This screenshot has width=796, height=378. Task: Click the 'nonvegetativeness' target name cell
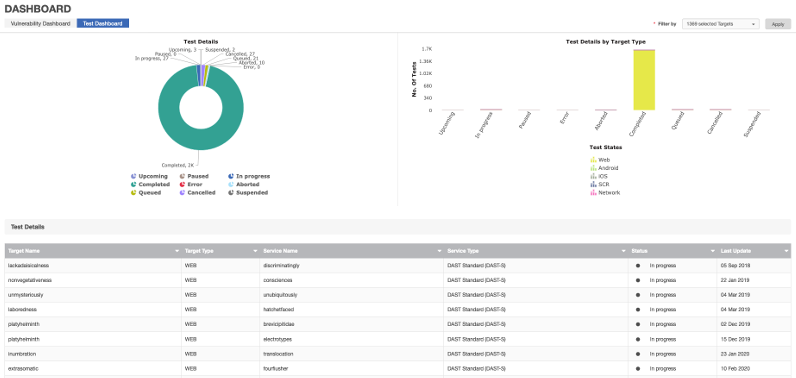pos(93,280)
